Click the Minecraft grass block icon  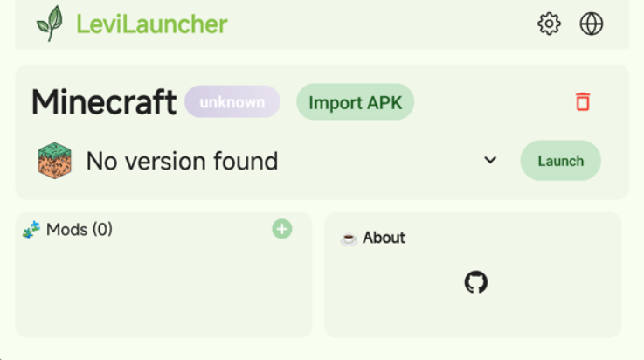coord(54,161)
